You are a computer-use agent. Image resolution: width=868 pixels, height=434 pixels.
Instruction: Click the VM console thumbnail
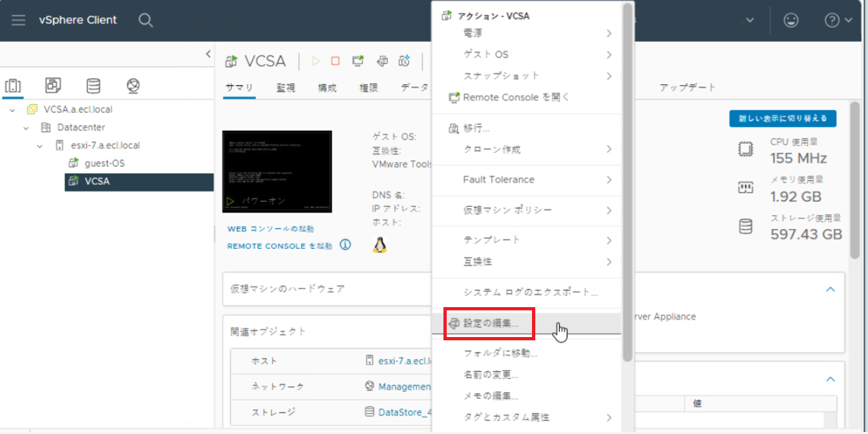pos(277,171)
